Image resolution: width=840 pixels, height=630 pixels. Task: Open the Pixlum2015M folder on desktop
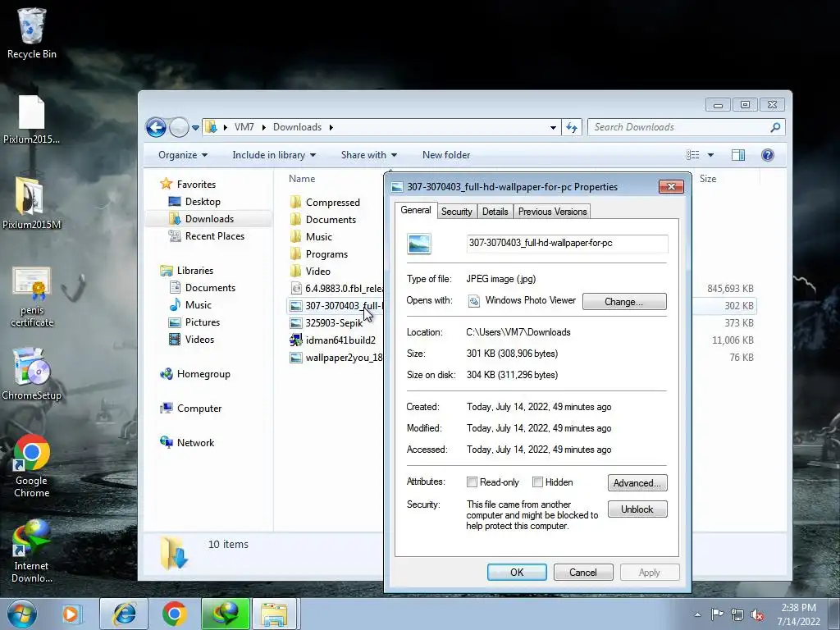[x=32, y=203]
